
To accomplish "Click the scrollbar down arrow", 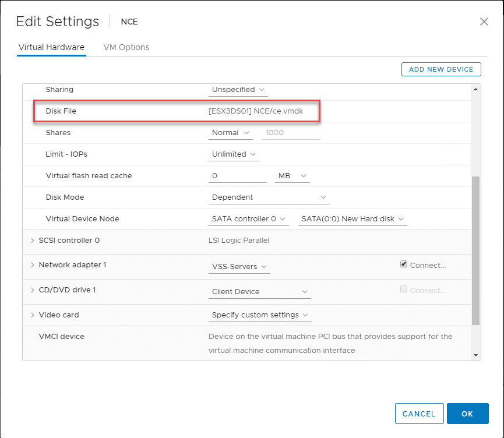I will 476,355.
